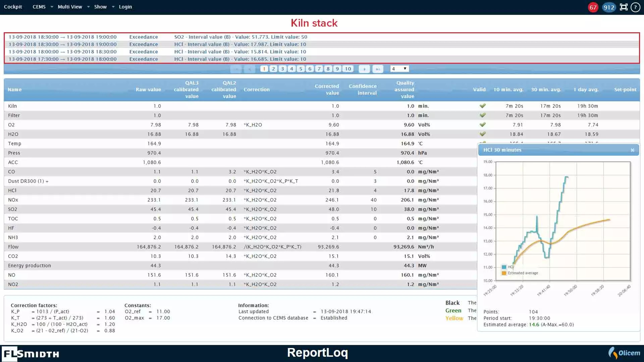Select HCl exceedance row value 16.685
This screenshot has height=362, width=644.
pyautogui.click(x=322, y=59)
